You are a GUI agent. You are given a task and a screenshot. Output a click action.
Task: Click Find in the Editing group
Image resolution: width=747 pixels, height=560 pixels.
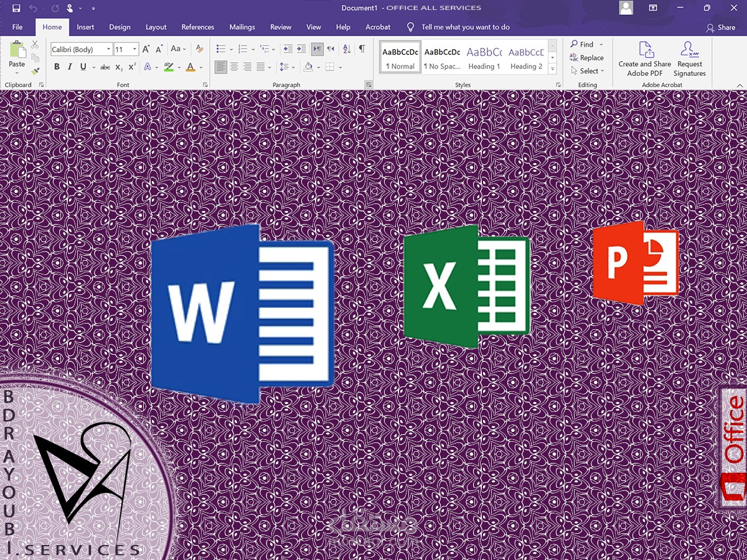tap(583, 44)
